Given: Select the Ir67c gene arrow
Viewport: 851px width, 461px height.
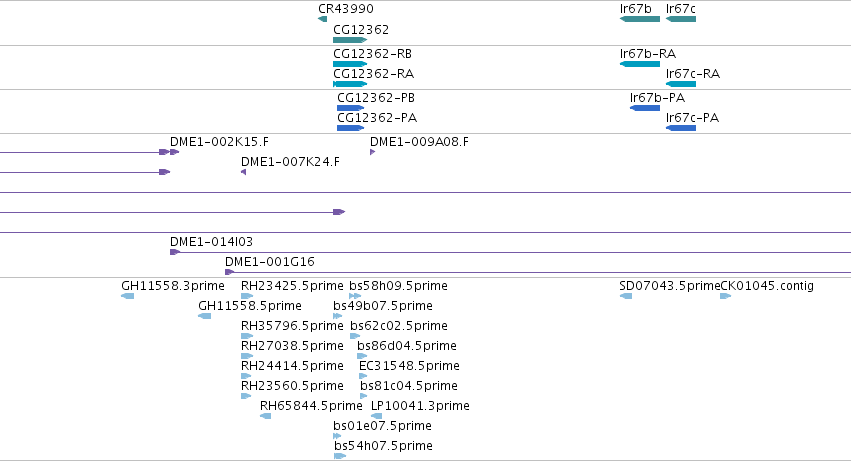Looking at the screenshot, I should coord(681,19).
